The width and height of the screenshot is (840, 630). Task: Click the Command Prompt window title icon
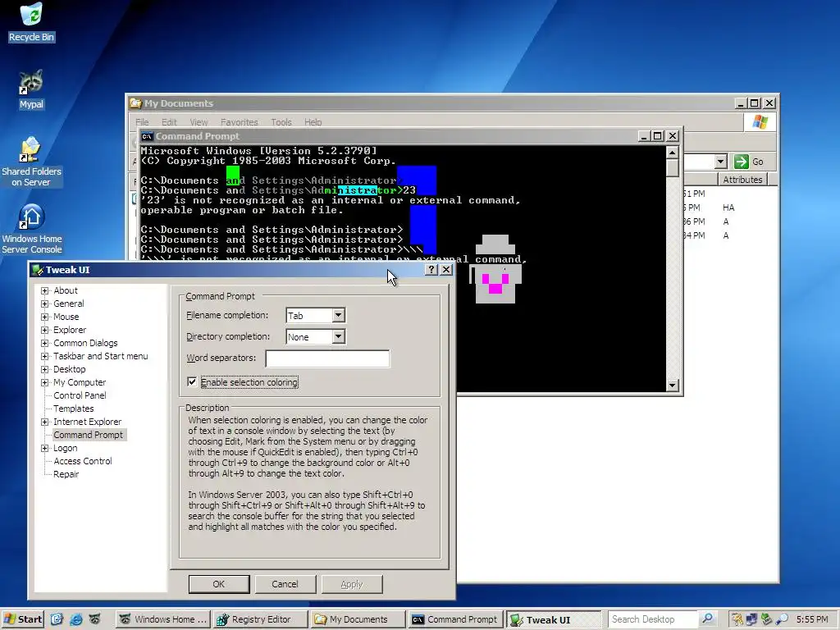pos(147,137)
